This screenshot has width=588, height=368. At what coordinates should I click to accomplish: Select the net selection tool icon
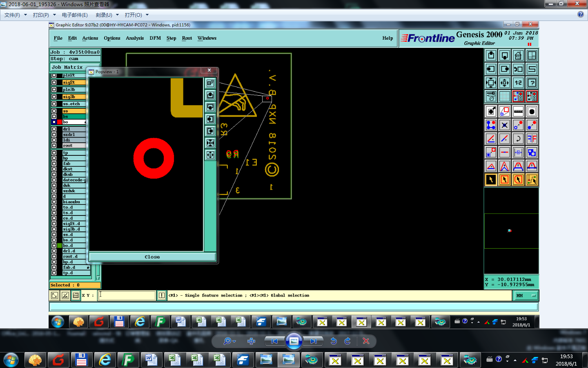coord(532,180)
